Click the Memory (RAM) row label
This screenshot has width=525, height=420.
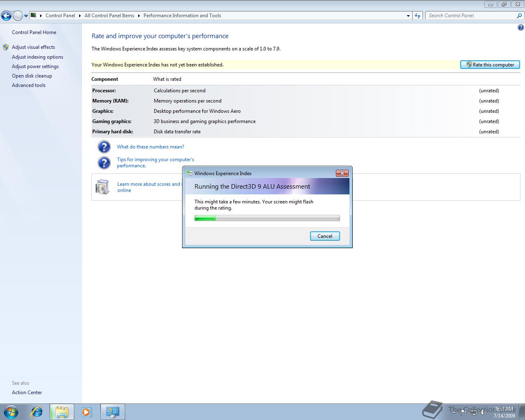pyautogui.click(x=110, y=101)
